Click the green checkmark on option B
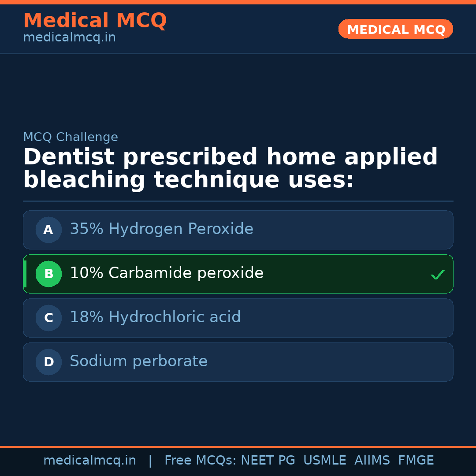476x476 pixels. [437, 275]
